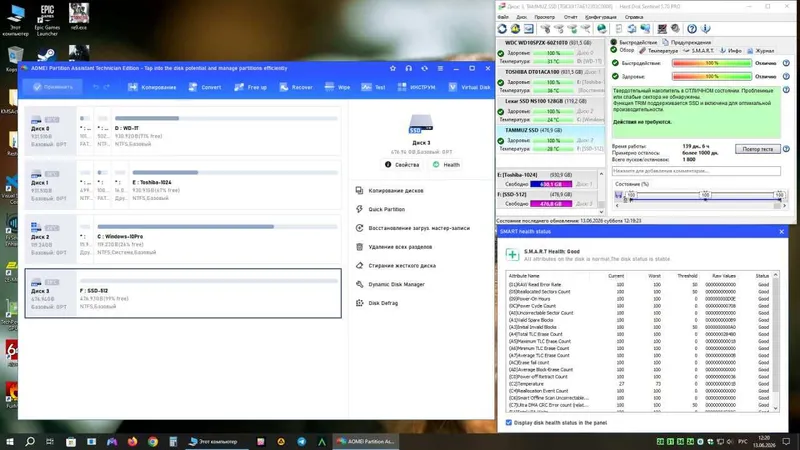The height and width of the screenshot is (450, 800).
Task: Click the headset support icon in AOMEI
Action: pyautogui.click(x=409, y=68)
